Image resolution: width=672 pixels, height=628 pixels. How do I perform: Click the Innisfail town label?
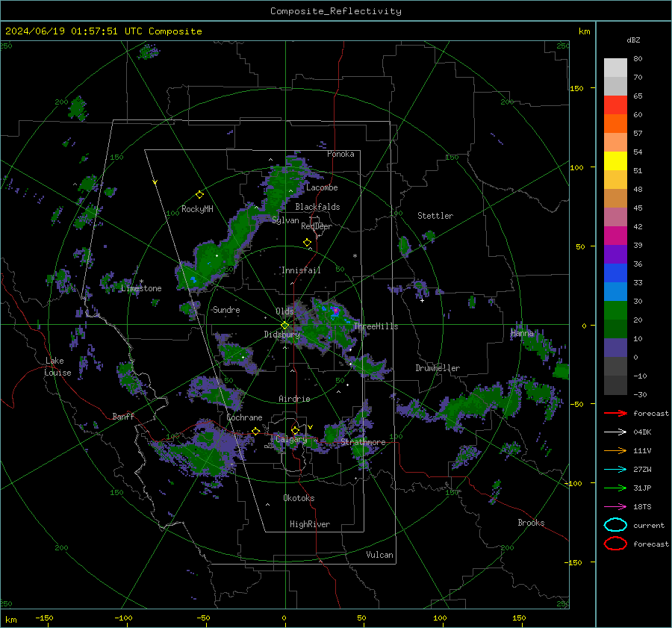point(301,270)
